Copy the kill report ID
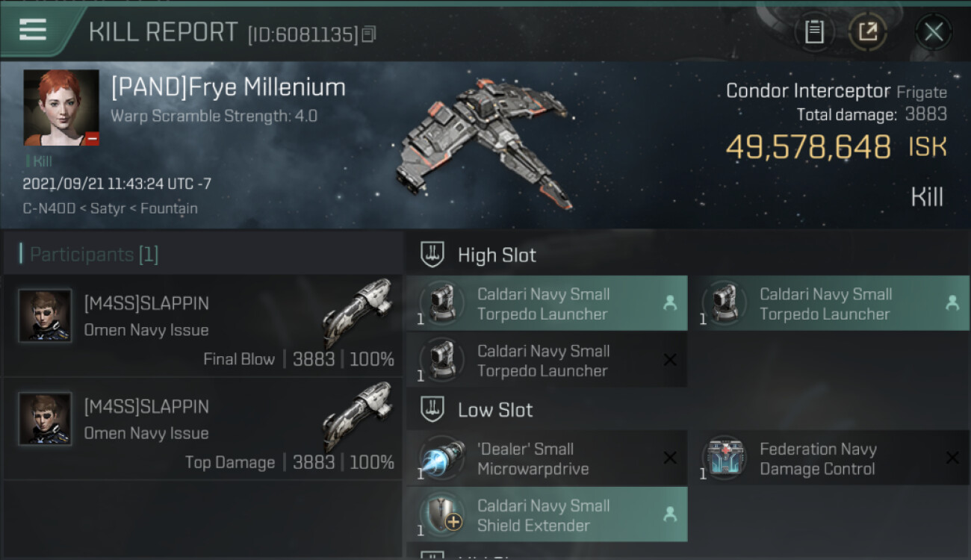 pos(369,34)
